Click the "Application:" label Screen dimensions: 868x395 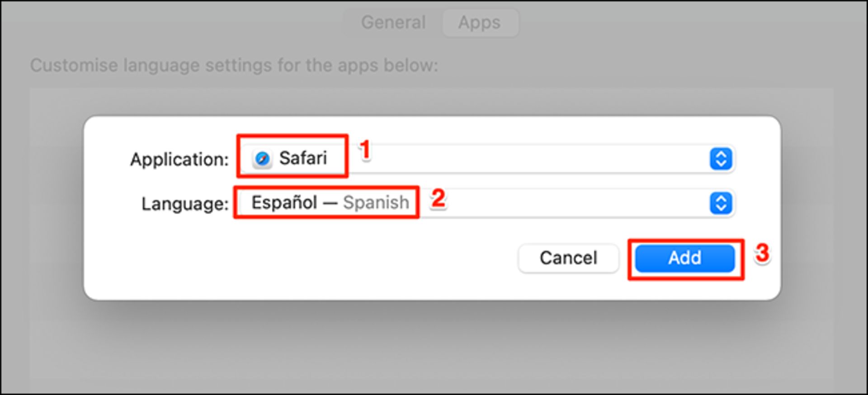(179, 160)
